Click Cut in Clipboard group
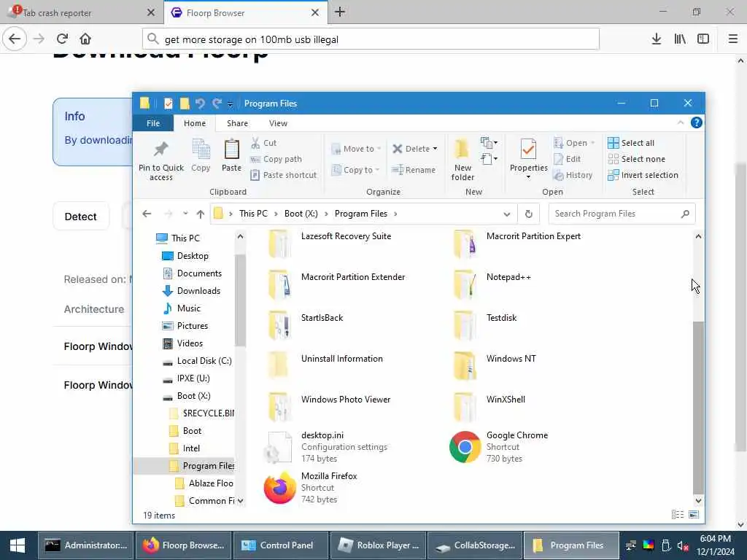747x560 pixels. [x=263, y=143]
